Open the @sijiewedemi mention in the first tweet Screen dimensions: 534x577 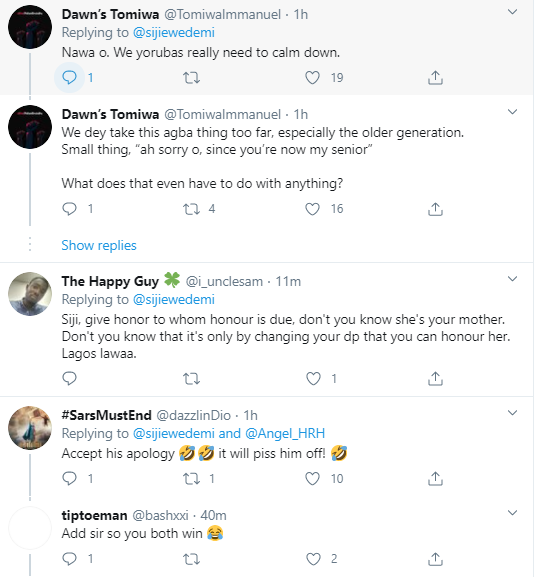[174, 33]
